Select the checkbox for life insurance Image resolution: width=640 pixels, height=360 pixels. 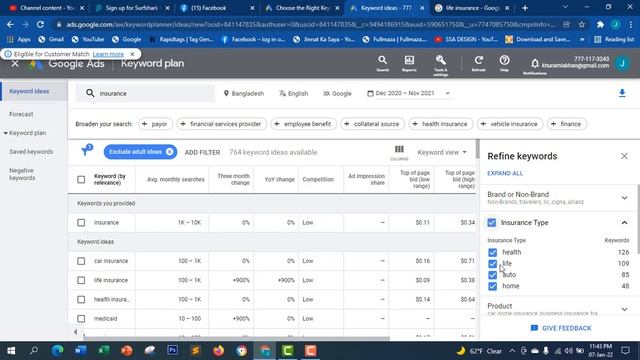tap(81, 280)
